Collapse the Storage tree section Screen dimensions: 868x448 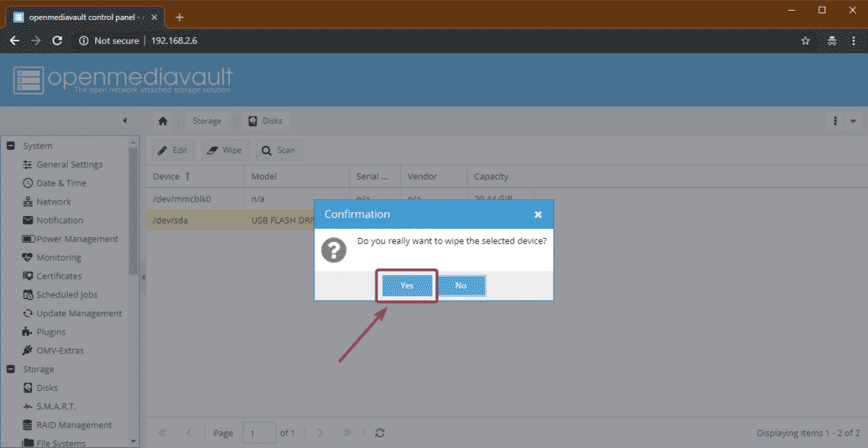tap(11, 369)
